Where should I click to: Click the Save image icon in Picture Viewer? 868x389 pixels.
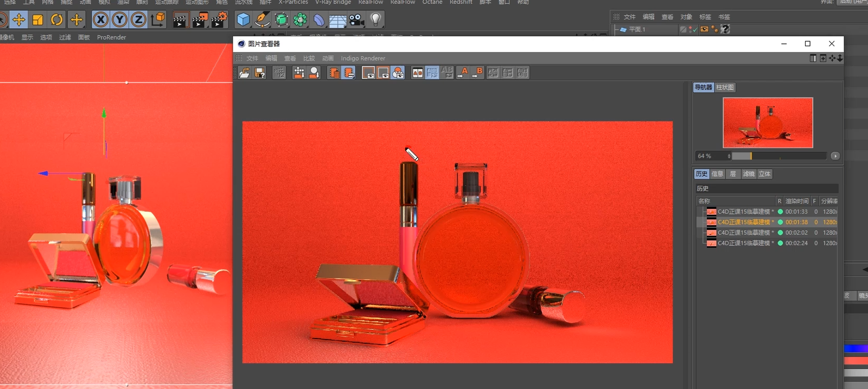tap(260, 73)
